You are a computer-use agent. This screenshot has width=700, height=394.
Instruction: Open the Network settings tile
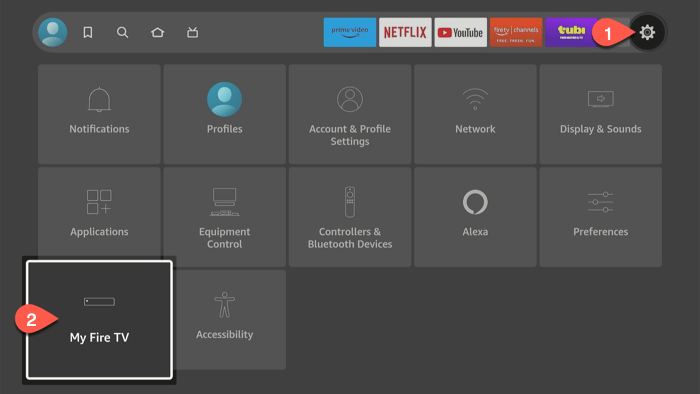pos(475,114)
